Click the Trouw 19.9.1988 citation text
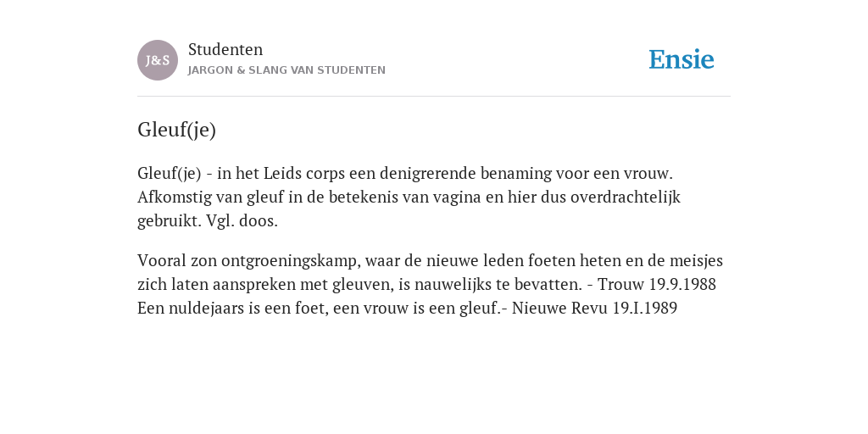The height and width of the screenshot is (434, 868). click(x=657, y=284)
